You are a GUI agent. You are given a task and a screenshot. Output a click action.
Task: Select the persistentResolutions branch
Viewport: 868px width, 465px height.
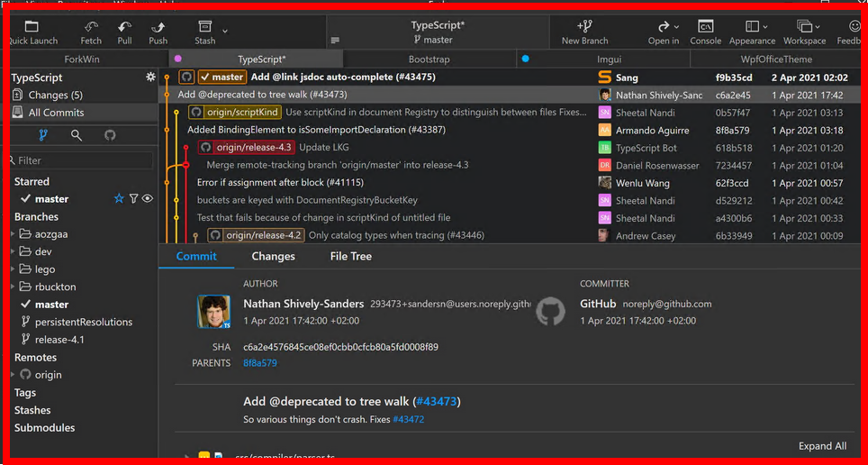84,322
